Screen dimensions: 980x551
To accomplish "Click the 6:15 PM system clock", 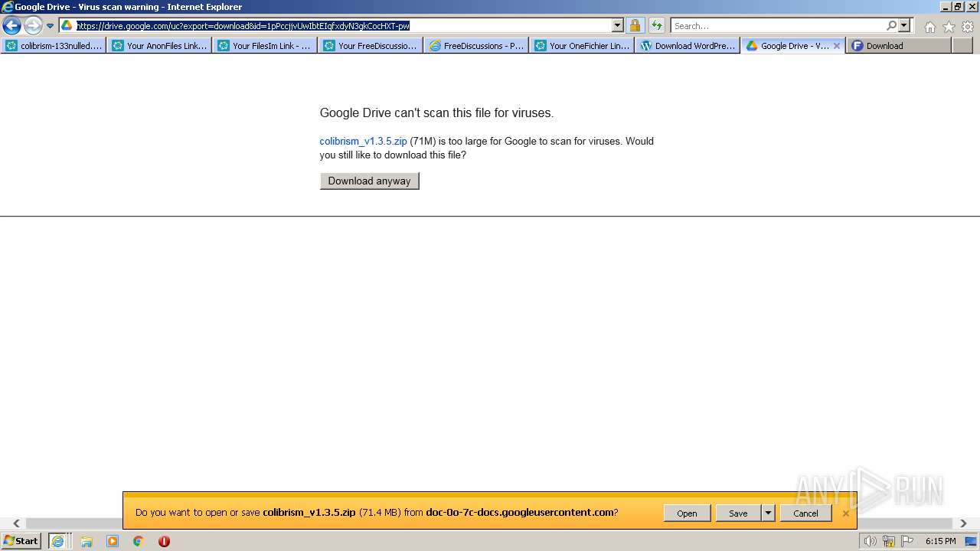I will 940,541.
